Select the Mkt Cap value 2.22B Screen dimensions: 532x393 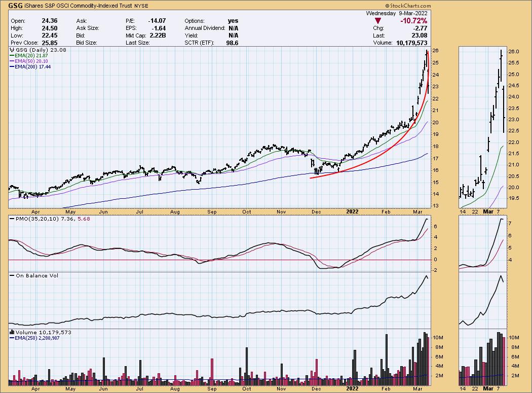pyautogui.click(x=158, y=35)
